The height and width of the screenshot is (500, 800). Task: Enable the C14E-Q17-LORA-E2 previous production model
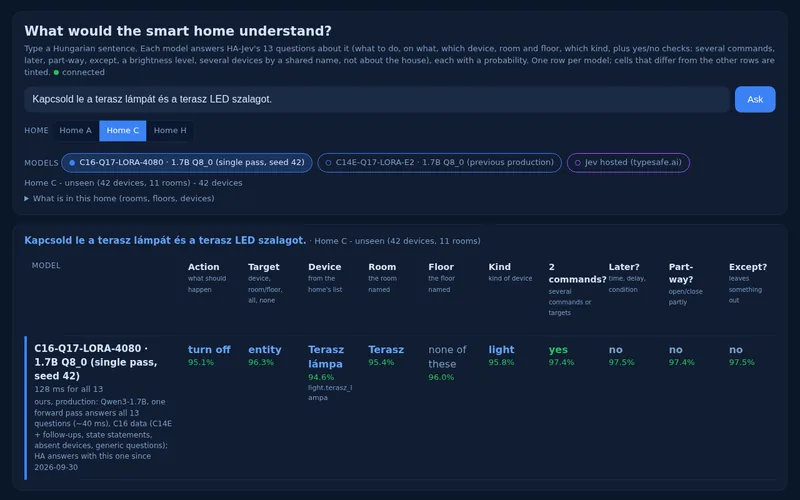[x=439, y=163]
